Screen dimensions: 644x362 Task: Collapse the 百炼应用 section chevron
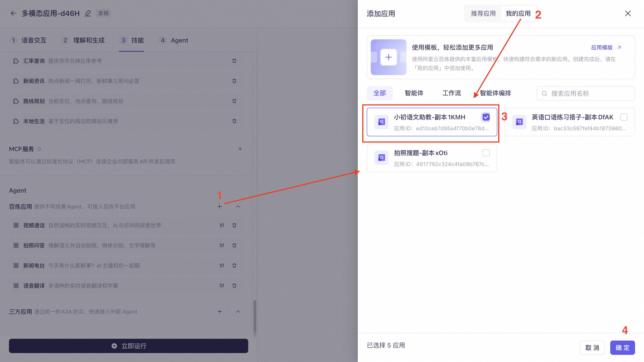point(238,207)
